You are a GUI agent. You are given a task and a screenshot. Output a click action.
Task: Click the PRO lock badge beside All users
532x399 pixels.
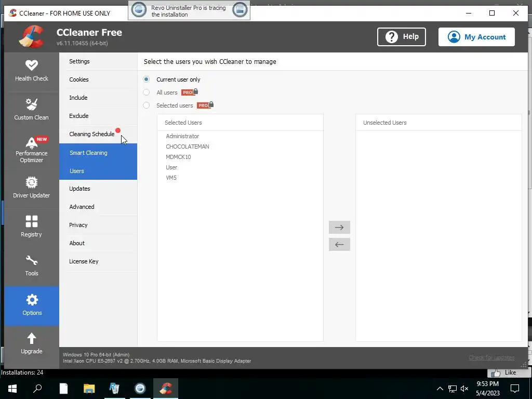[x=190, y=92]
